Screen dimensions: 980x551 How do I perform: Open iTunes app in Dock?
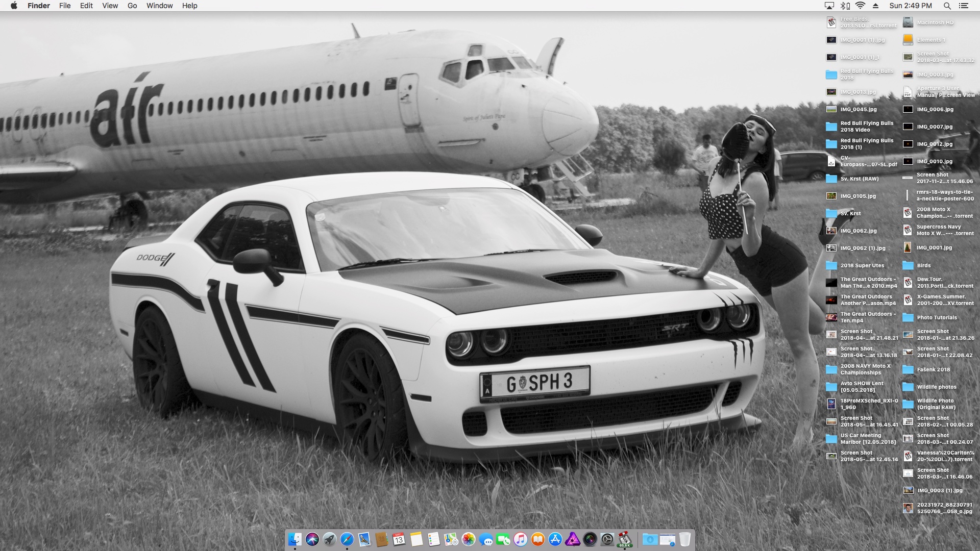pos(521,539)
